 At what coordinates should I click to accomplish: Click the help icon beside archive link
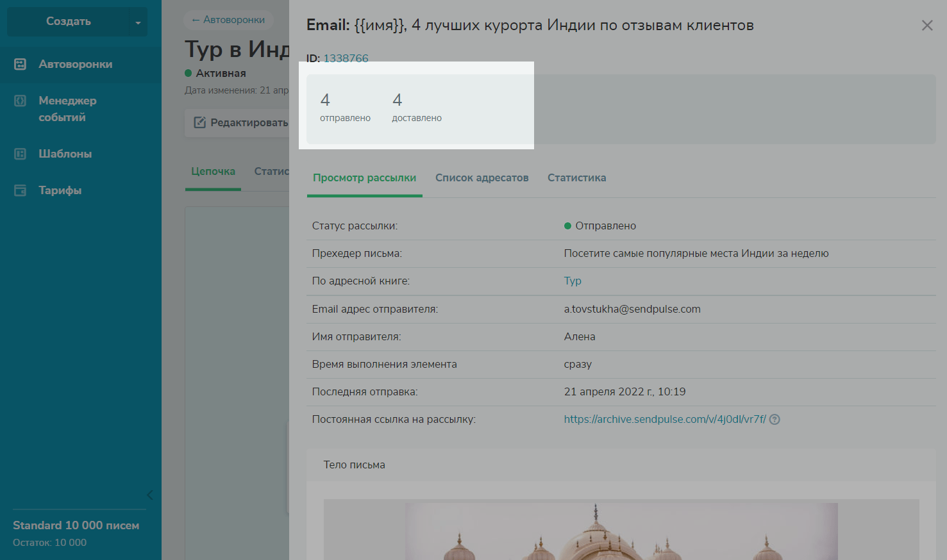[775, 420]
